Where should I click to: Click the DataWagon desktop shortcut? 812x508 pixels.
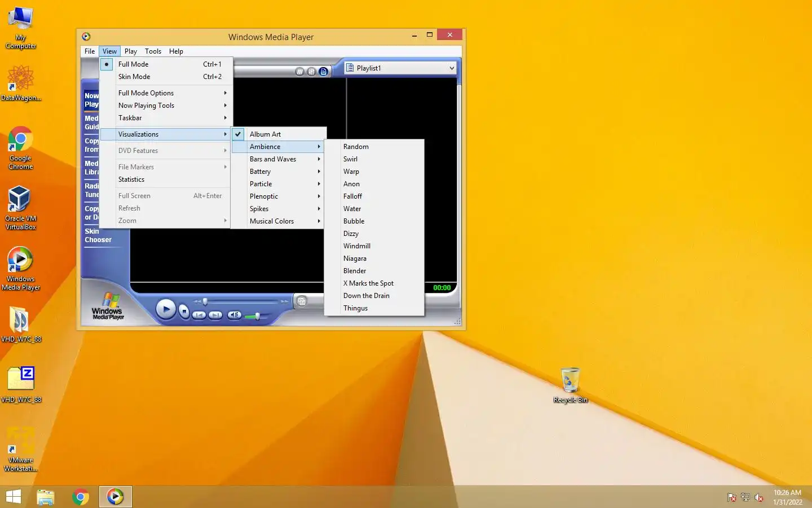point(21,83)
